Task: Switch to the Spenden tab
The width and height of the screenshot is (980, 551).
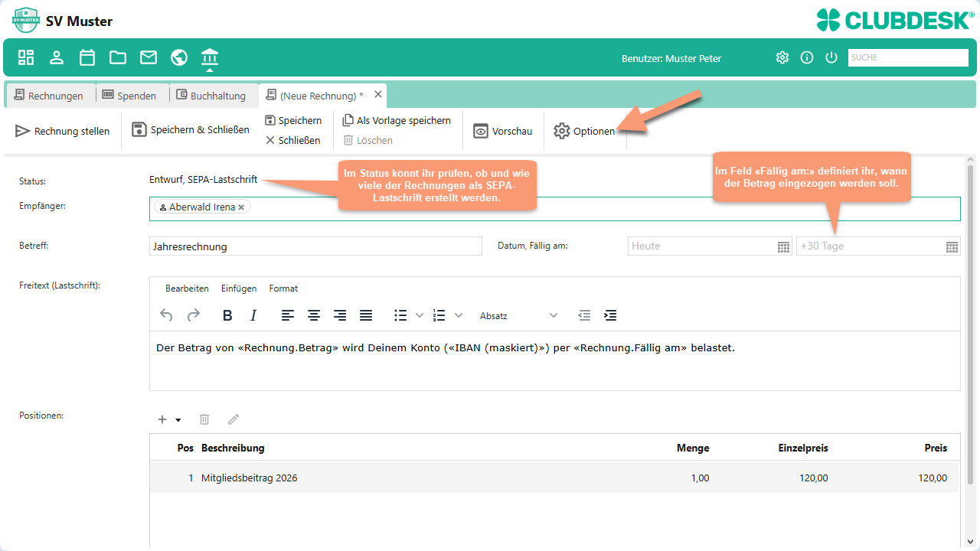Action: point(129,96)
